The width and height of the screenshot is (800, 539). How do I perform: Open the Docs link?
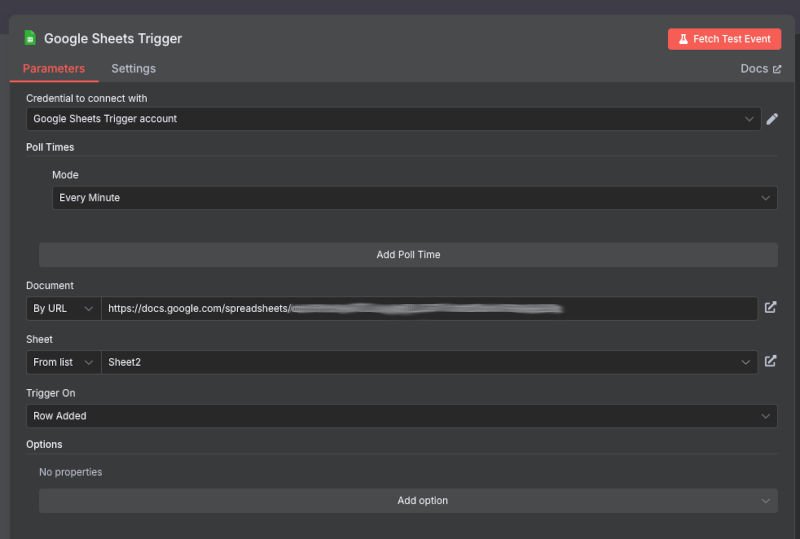click(x=754, y=69)
